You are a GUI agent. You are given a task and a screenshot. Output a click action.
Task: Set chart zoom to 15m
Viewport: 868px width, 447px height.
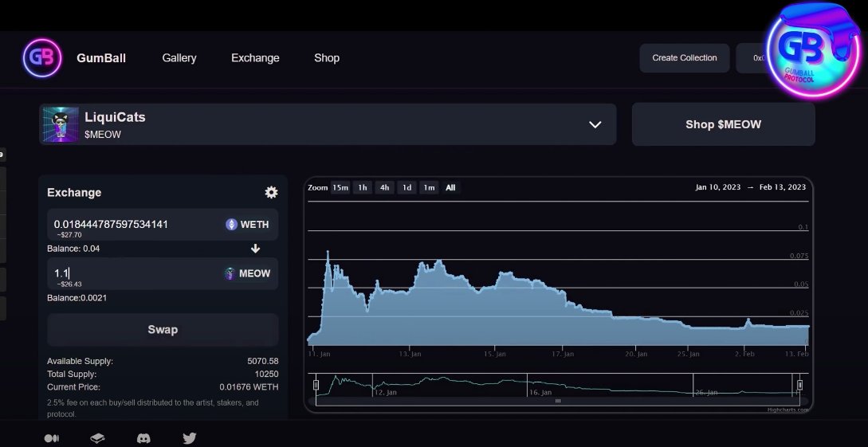(340, 187)
